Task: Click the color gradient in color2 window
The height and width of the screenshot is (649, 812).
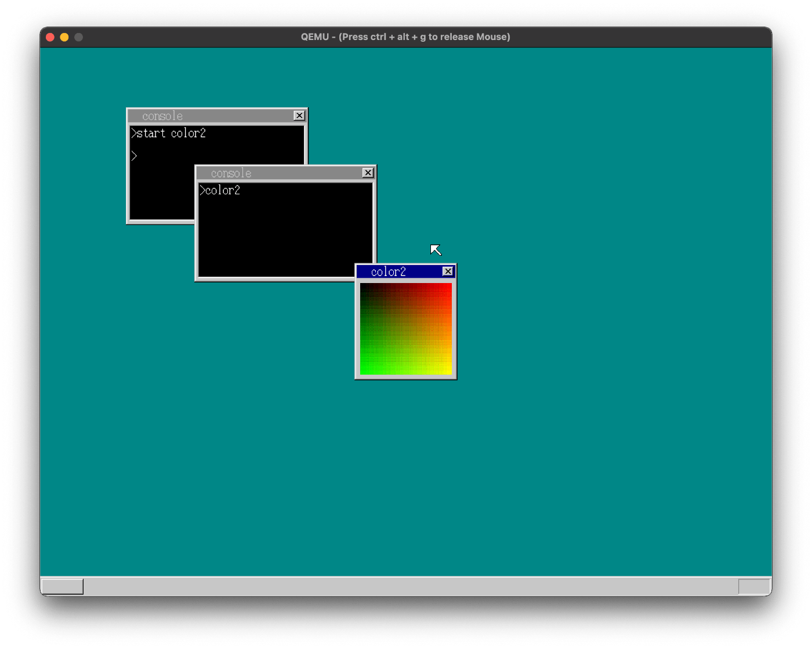Action: coord(406,329)
